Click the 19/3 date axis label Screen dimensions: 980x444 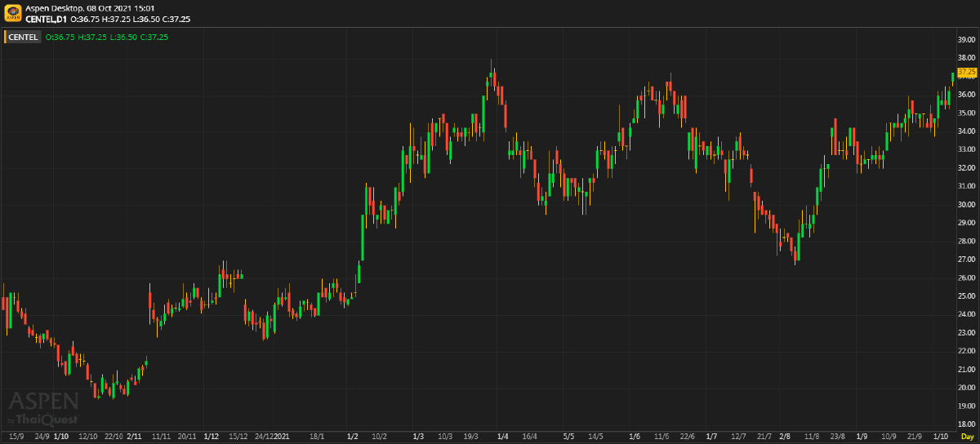[471, 437]
